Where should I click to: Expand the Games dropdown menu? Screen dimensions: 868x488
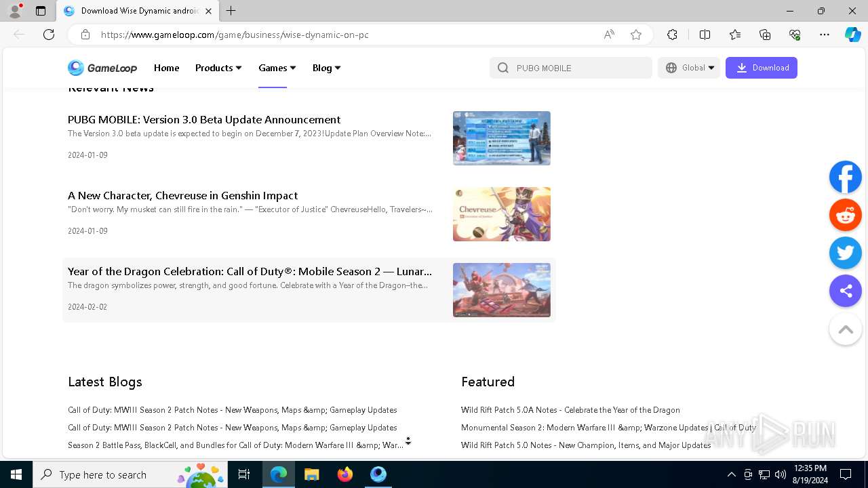[277, 68]
